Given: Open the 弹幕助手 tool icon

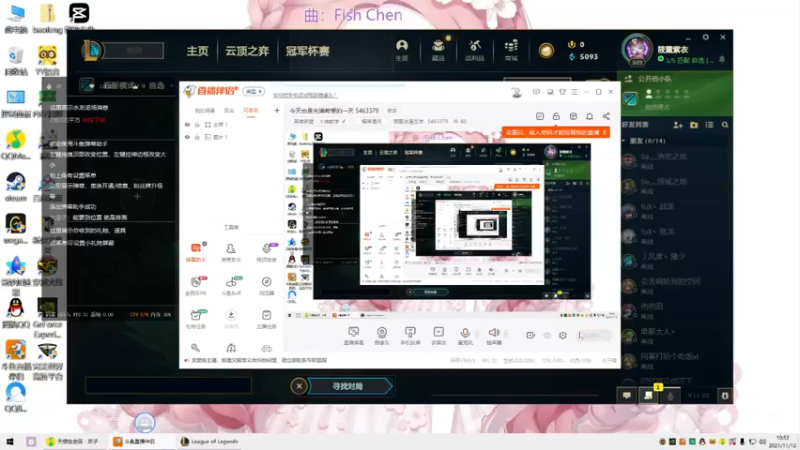Looking at the screenshot, I should coord(196,252).
